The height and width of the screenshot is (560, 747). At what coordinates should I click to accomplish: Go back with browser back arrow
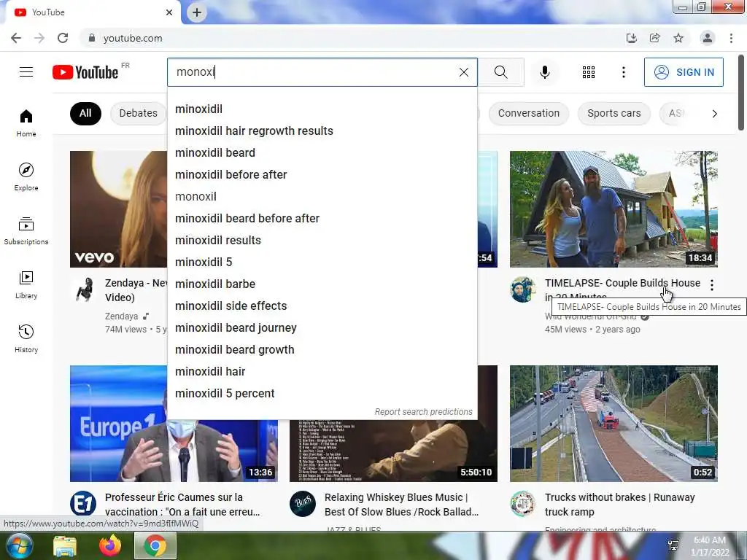(16, 38)
